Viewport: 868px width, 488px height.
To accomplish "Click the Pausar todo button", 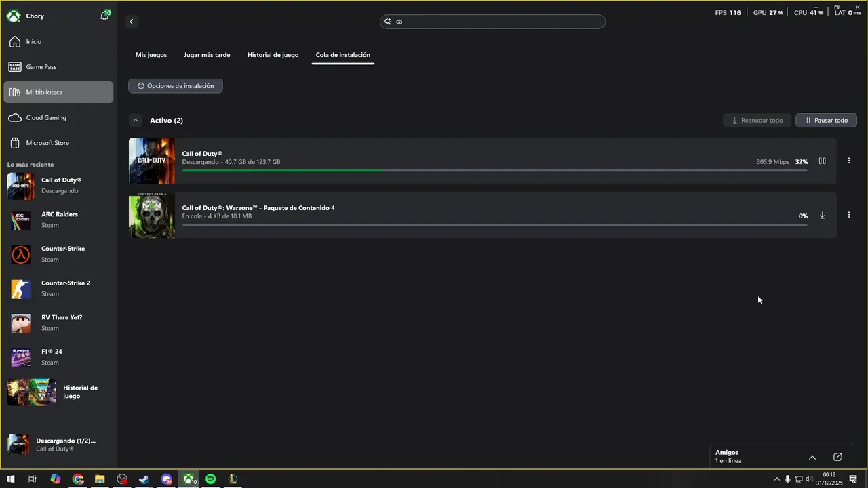I will (x=826, y=121).
